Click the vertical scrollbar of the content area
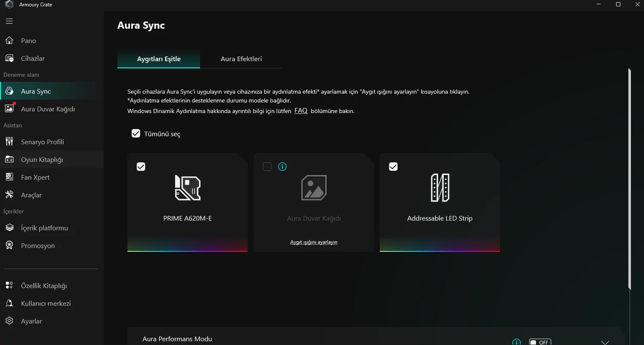644x345 pixels. (x=629, y=179)
